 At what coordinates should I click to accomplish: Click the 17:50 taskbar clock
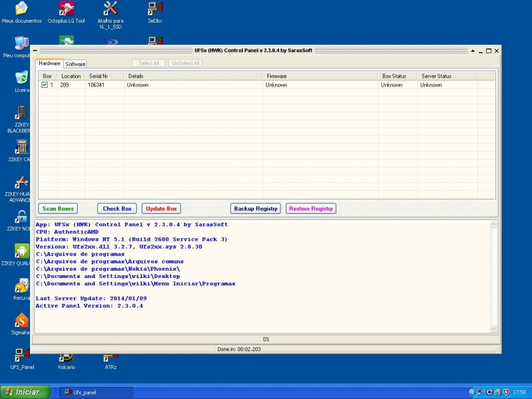(519, 392)
